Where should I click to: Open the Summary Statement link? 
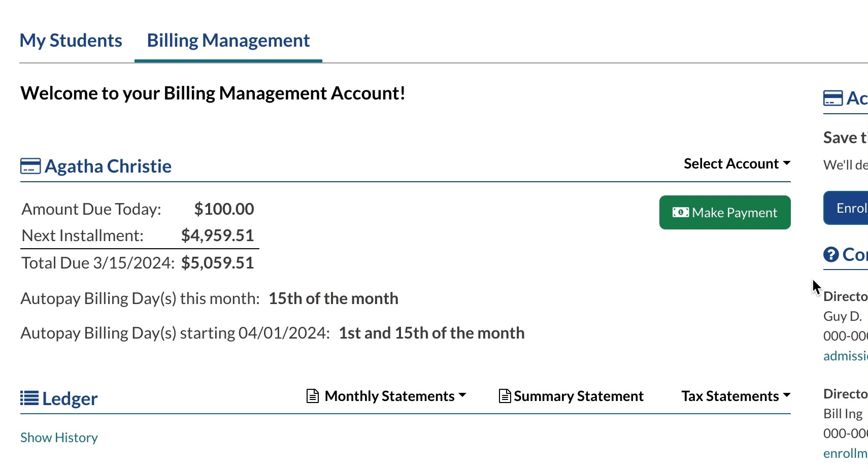pyautogui.click(x=578, y=396)
